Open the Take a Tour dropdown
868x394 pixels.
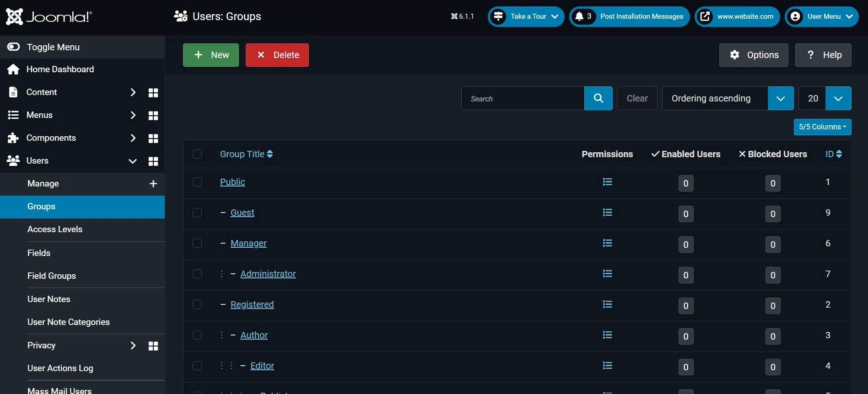(x=526, y=16)
